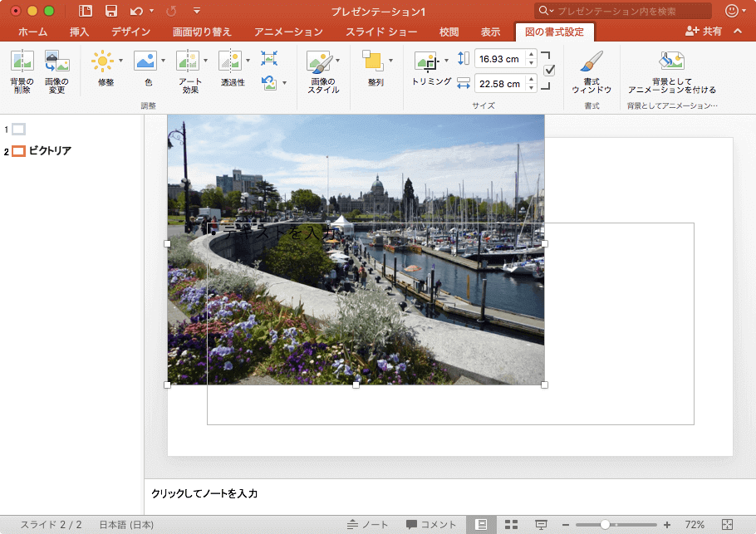This screenshot has width=756, height=534.
Task: Click the width field 22.58 cm
Action: tap(499, 84)
